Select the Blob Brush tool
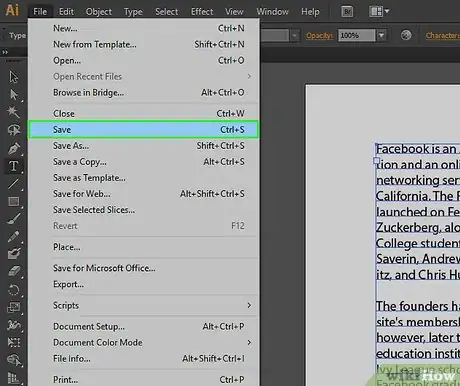Screen dimensions: 460x386 click(x=14, y=254)
